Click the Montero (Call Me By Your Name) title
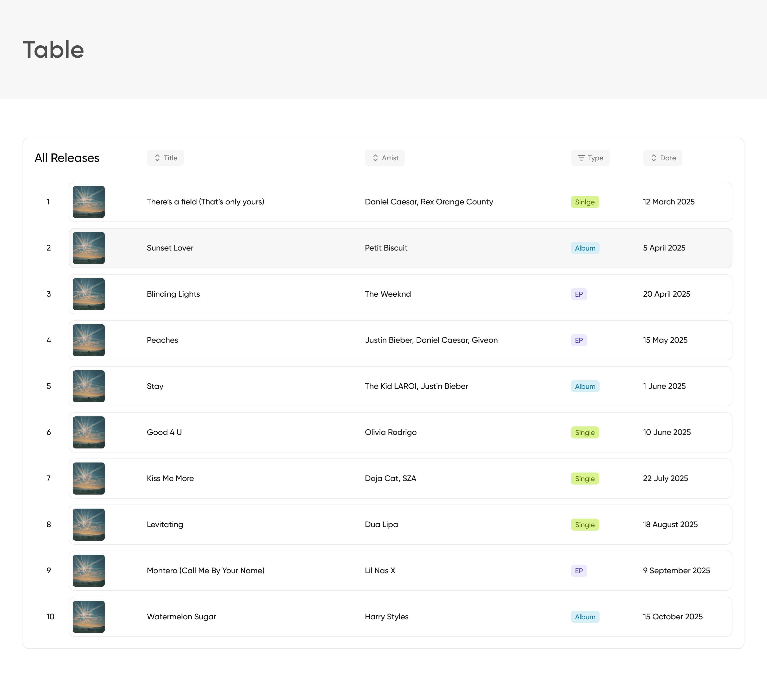This screenshot has width=767, height=700. pyautogui.click(x=206, y=570)
